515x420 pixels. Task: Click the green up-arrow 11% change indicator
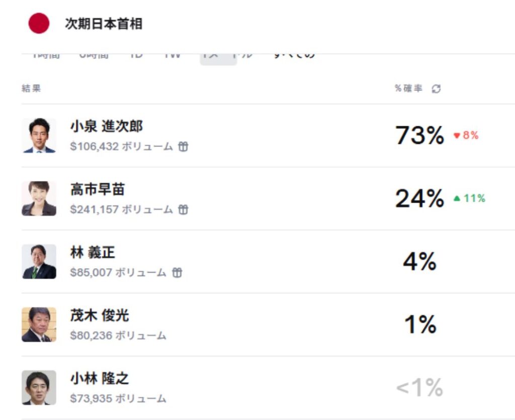[469, 198]
